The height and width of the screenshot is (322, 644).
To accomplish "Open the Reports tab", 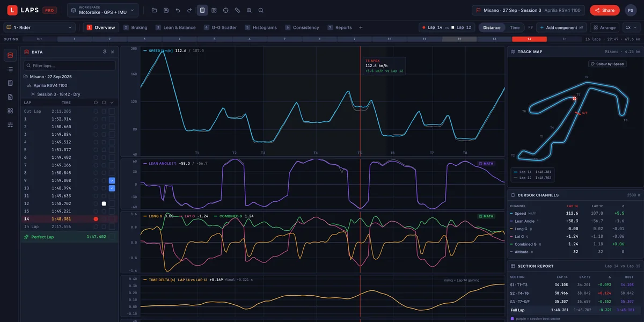I will (340, 27).
